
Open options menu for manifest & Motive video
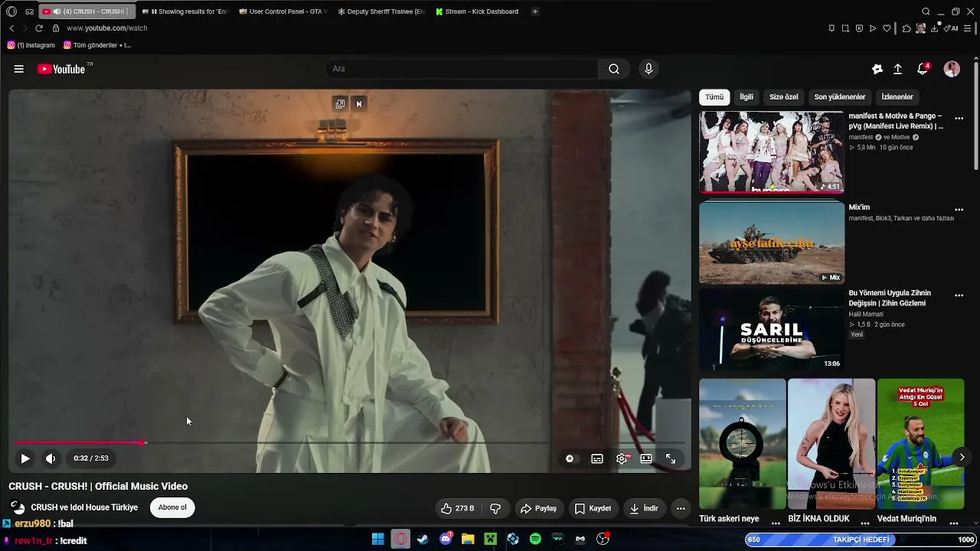coord(959,119)
